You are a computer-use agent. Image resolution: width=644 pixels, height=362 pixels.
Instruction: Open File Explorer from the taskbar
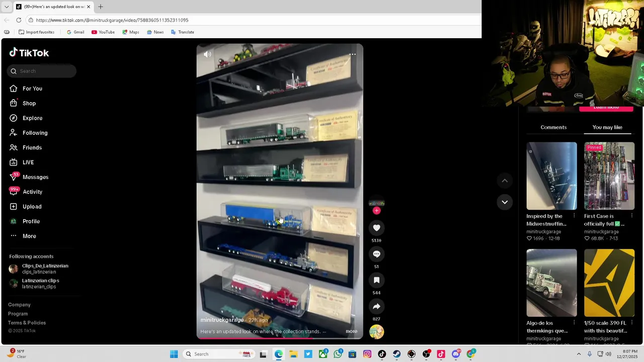(293, 354)
